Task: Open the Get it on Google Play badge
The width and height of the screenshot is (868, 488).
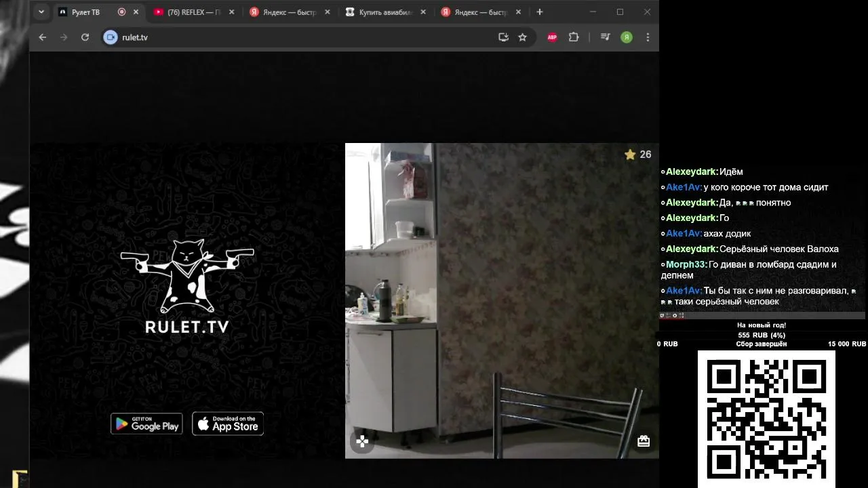Action: (146, 424)
